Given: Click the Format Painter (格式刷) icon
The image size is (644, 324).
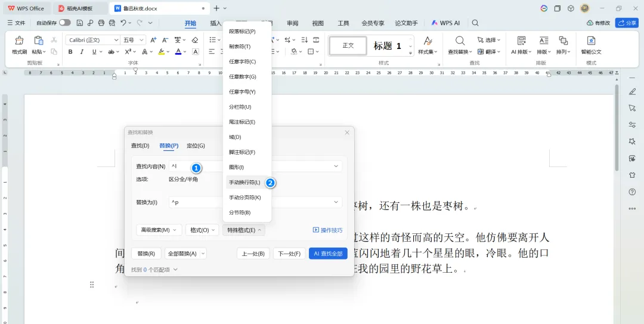Looking at the screenshot, I should coord(19,41).
